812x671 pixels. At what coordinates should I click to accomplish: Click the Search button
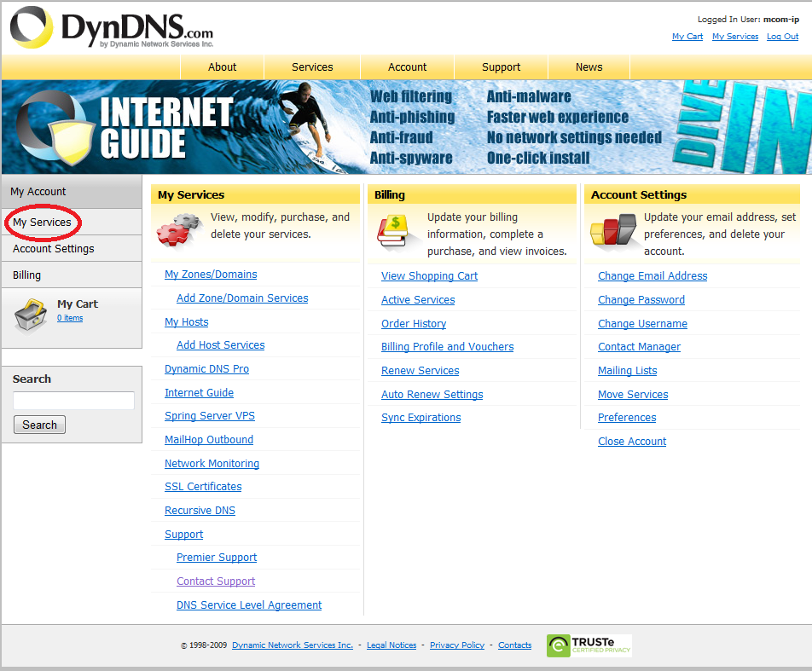[x=39, y=425]
